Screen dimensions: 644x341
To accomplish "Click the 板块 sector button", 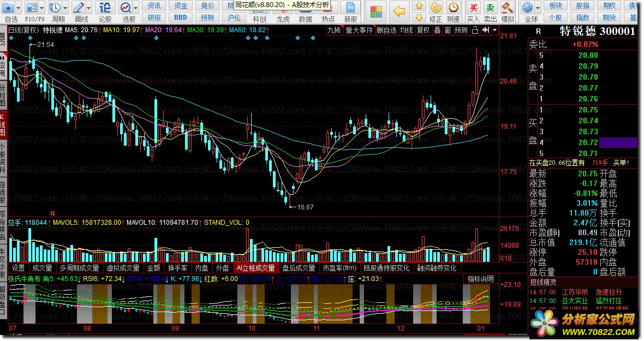I will (556, 5).
